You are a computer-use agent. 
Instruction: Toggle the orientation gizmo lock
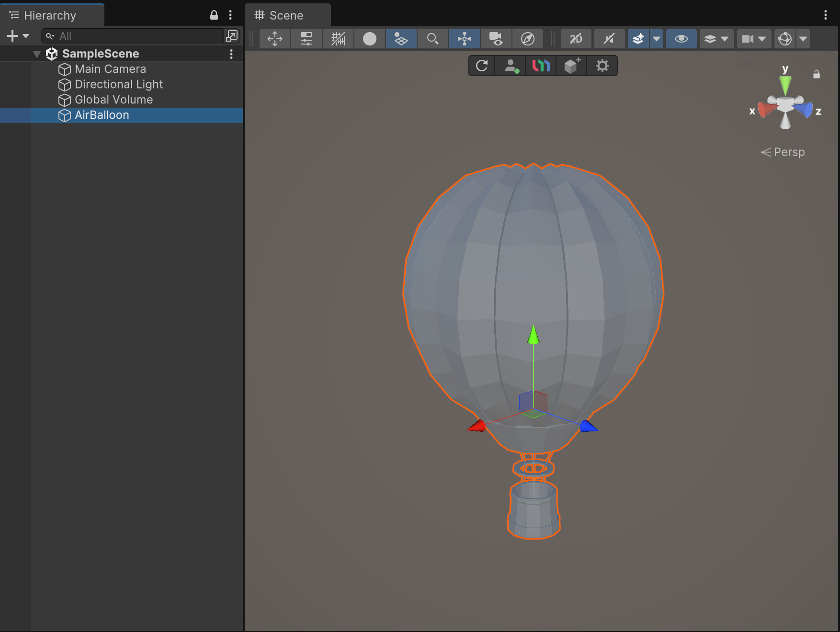817,74
